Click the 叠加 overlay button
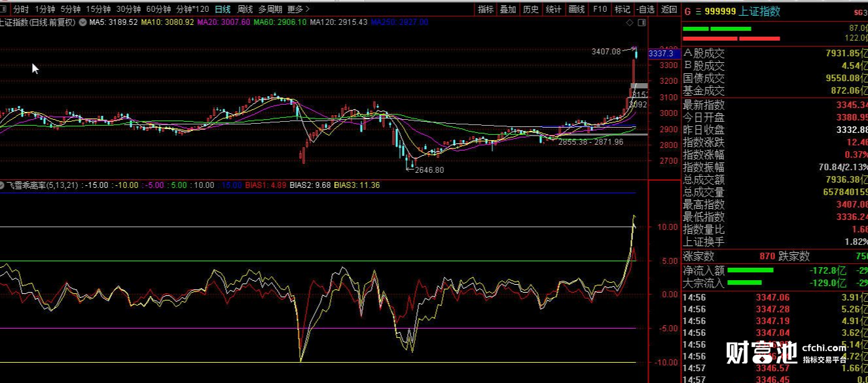The height and width of the screenshot is (383, 868). (x=508, y=9)
